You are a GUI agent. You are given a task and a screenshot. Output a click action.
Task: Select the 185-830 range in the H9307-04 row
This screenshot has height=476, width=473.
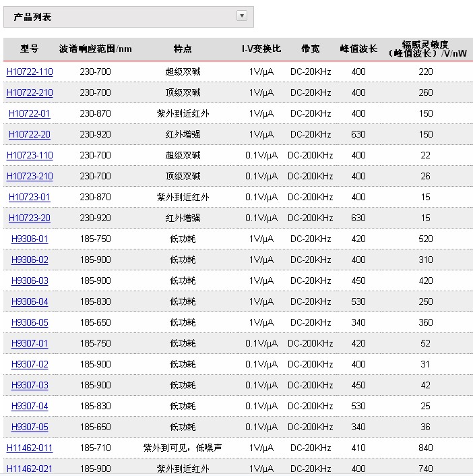(95, 406)
